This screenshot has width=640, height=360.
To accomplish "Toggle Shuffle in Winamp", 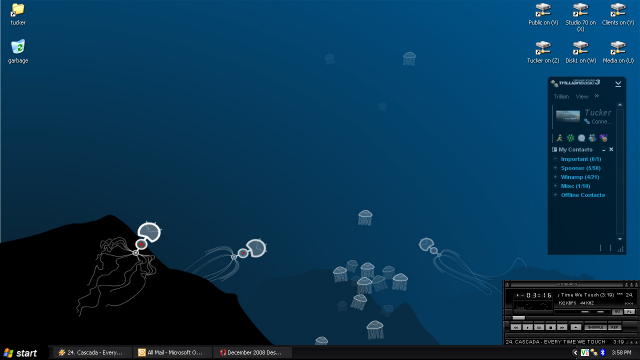I will [596, 327].
